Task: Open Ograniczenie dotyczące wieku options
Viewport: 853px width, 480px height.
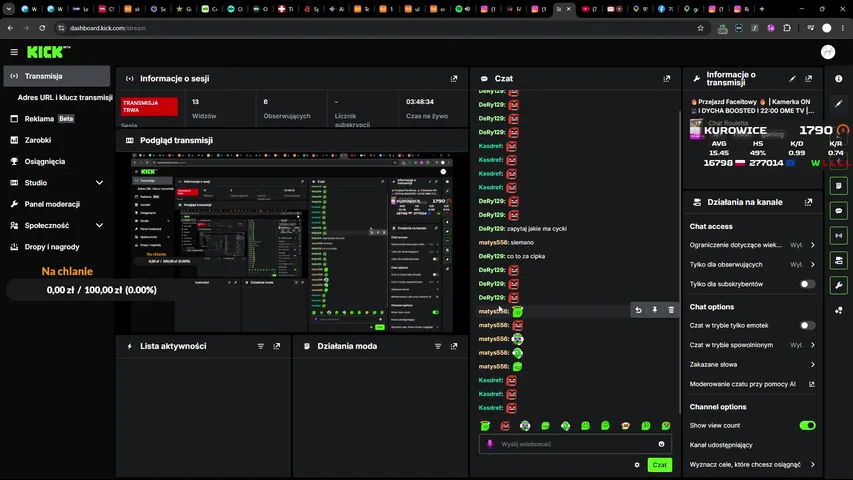Action: click(752, 245)
